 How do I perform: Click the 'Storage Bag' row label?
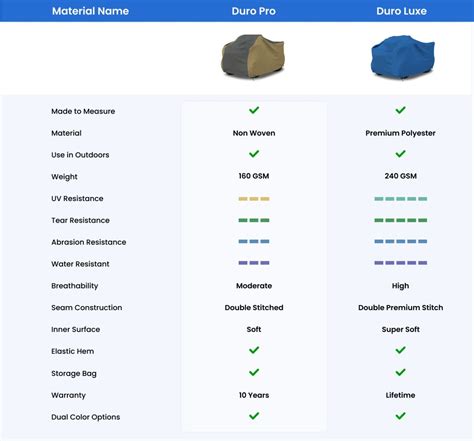click(x=74, y=374)
